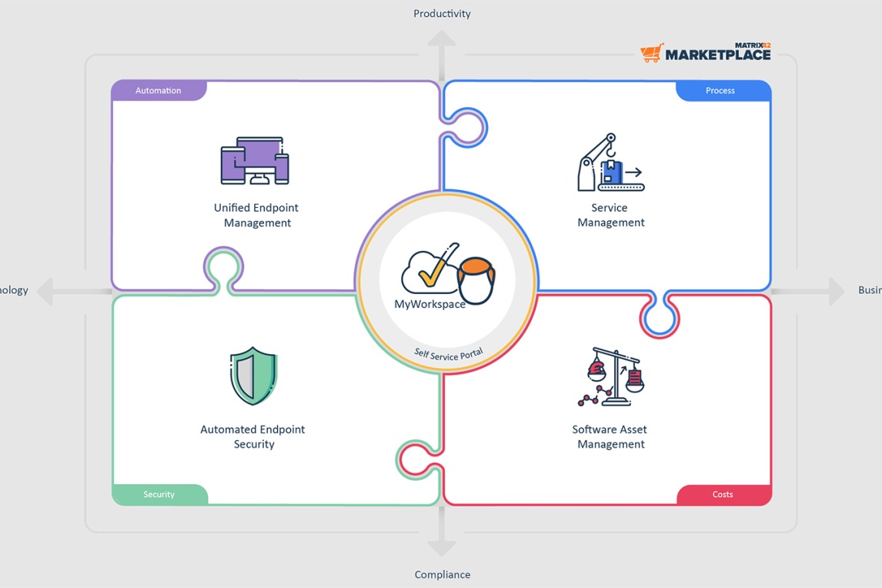Click the Software Asset Management label
The image size is (882, 588).
coord(610,437)
